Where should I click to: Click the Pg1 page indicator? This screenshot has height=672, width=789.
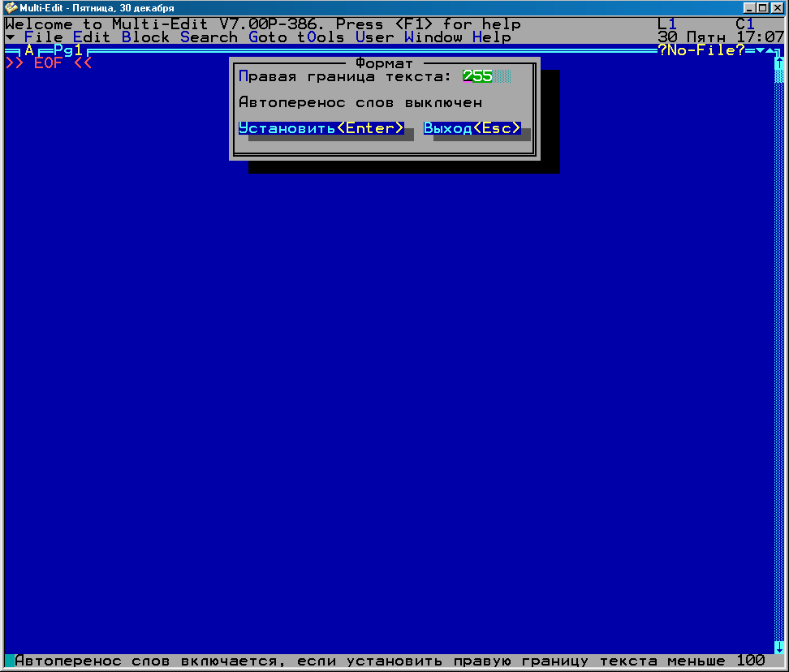tap(68, 50)
